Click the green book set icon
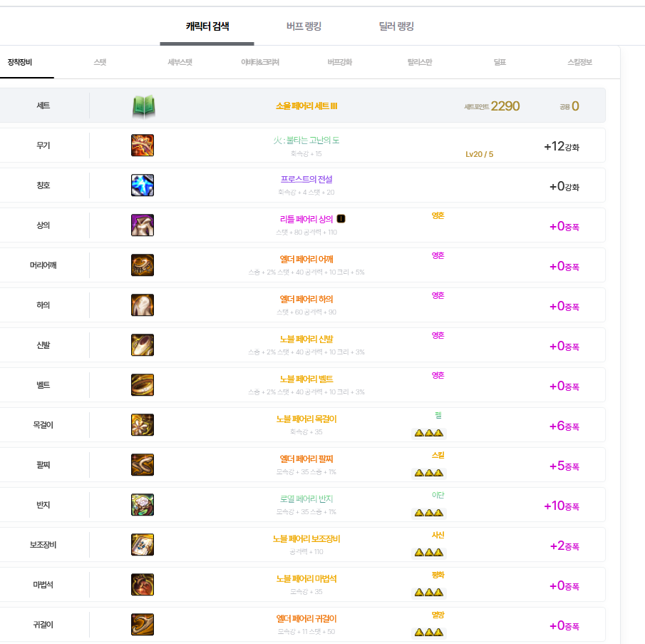 143,106
